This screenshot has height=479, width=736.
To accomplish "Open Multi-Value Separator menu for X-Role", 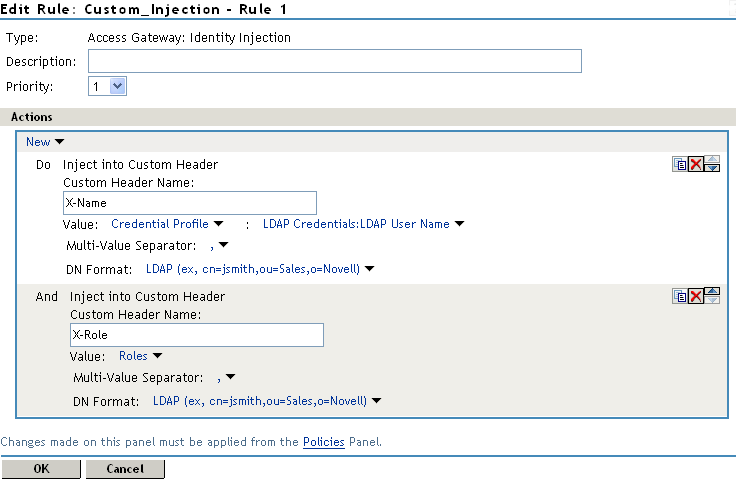I will [226, 378].
